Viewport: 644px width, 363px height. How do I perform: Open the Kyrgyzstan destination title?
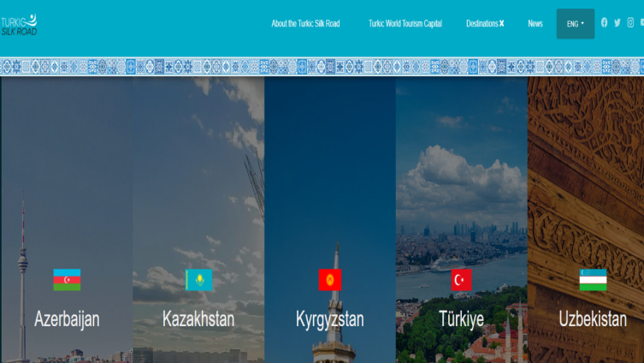[x=330, y=319]
